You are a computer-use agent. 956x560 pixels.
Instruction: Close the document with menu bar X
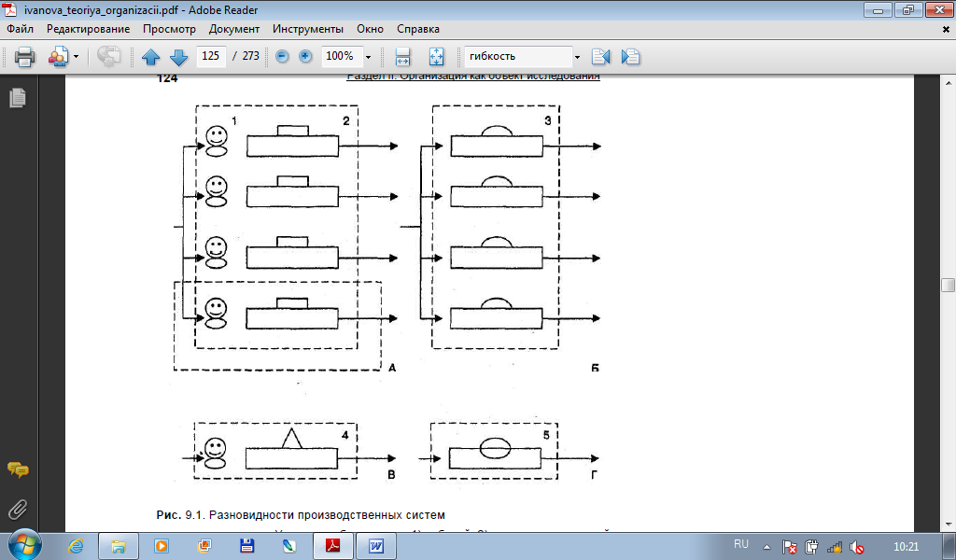click(947, 29)
